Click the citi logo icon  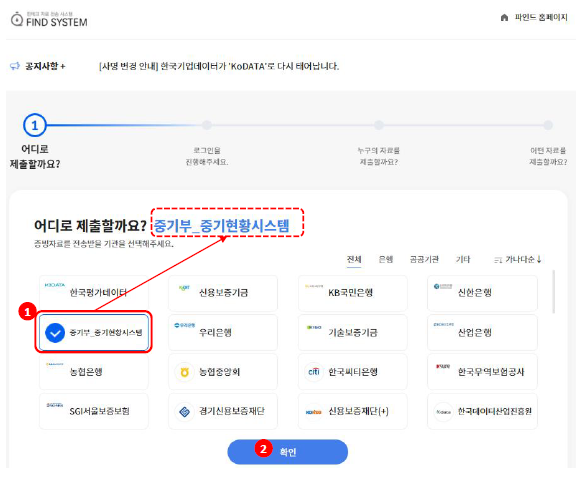(314, 371)
